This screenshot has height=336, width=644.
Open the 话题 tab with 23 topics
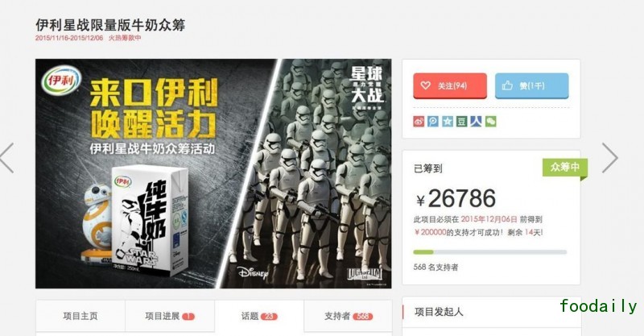coord(259,316)
